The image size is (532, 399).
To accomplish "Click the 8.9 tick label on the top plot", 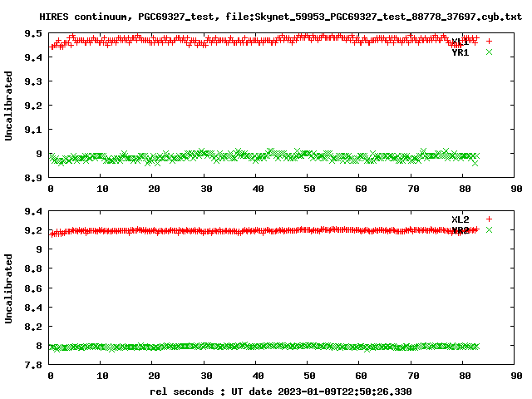I will coord(33,178).
